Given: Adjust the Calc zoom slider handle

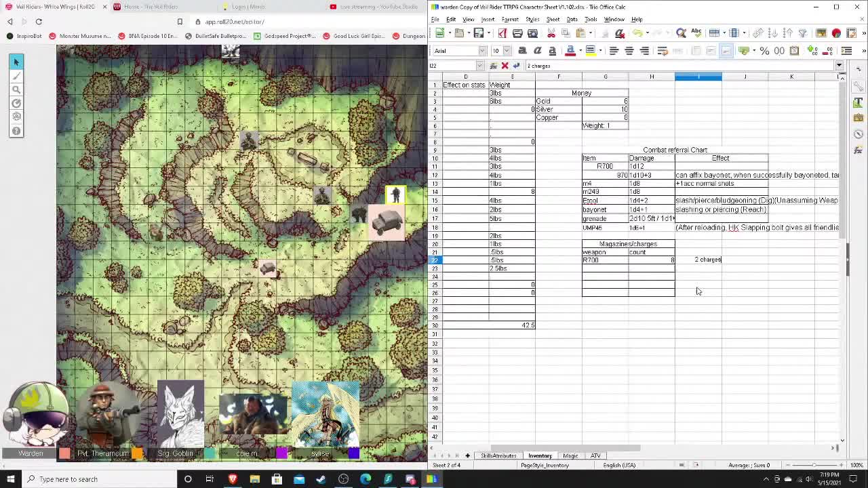Looking at the screenshot, I should (814, 465).
